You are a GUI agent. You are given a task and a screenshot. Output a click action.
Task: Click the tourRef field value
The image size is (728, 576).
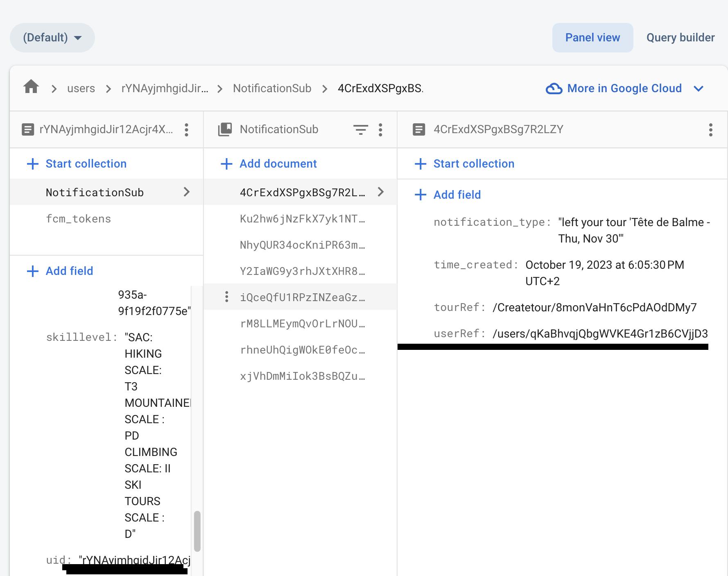coord(595,308)
